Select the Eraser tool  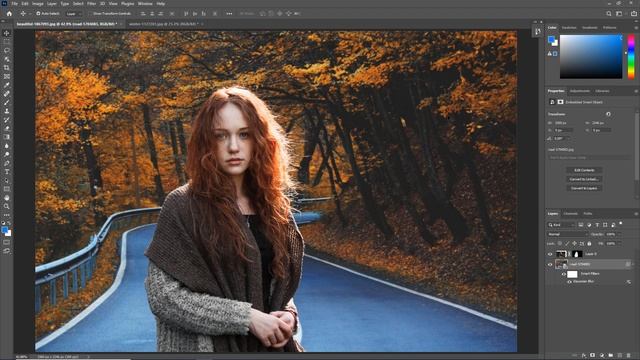(7, 129)
